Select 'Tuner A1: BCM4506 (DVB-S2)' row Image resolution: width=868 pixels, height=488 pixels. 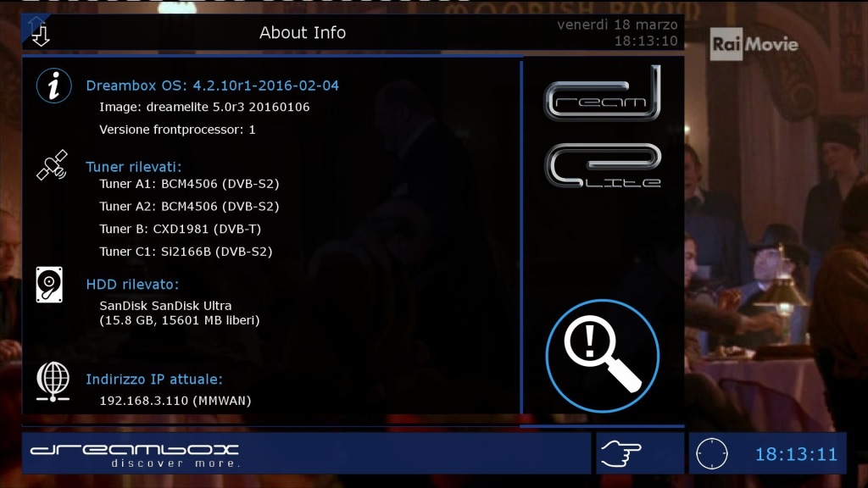(x=189, y=184)
